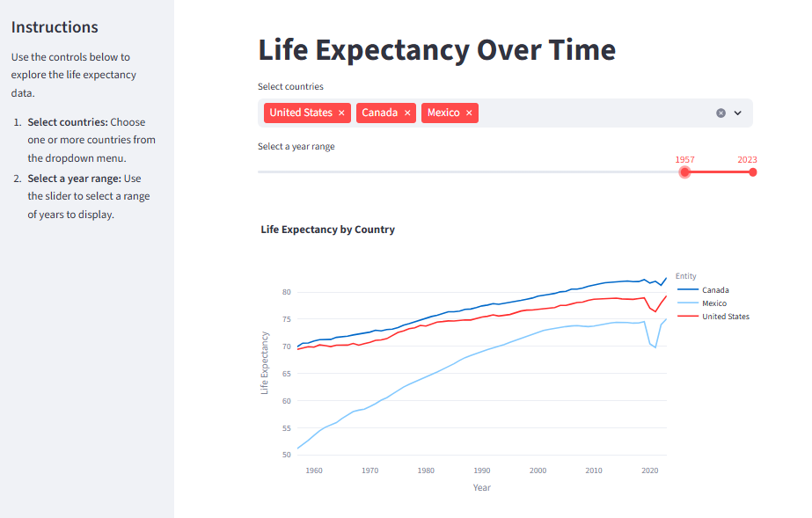Screen dimensions: 812x518
Task: Click the 1957 slider start handle
Action: point(684,172)
